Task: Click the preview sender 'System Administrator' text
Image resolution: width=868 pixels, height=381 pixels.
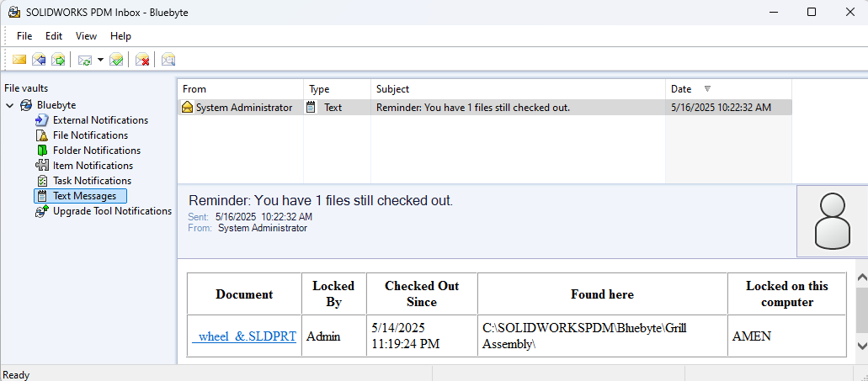Action: pyautogui.click(x=263, y=228)
